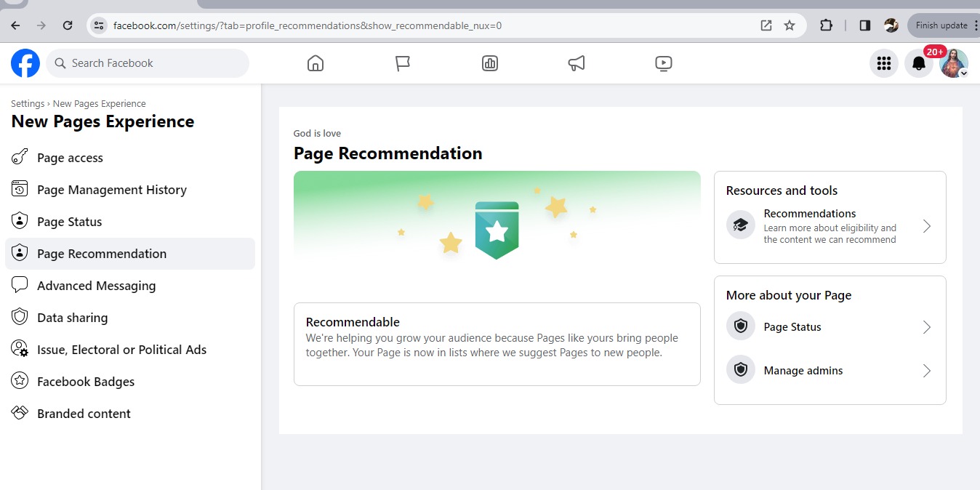
Task: Select Page access in the sidebar
Action: click(x=70, y=158)
